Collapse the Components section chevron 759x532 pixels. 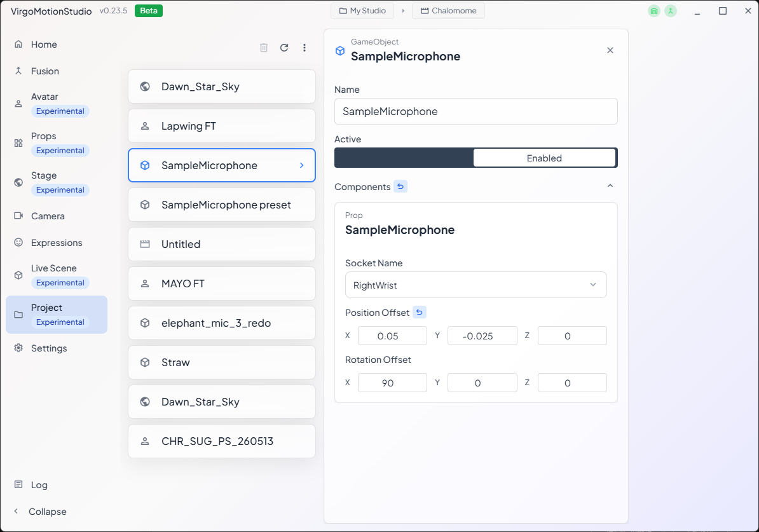click(610, 186)
